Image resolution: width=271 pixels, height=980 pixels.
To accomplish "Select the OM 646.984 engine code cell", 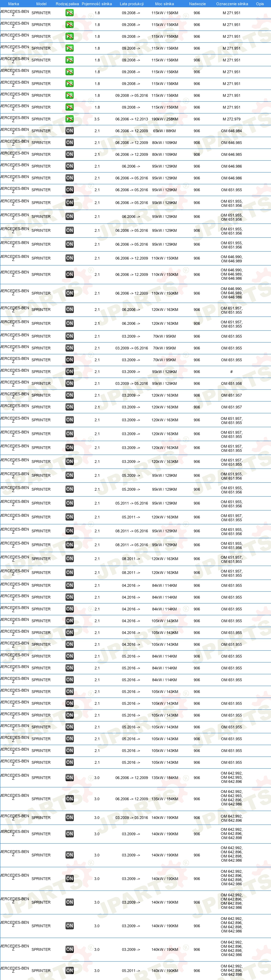I will coord(231,131).
